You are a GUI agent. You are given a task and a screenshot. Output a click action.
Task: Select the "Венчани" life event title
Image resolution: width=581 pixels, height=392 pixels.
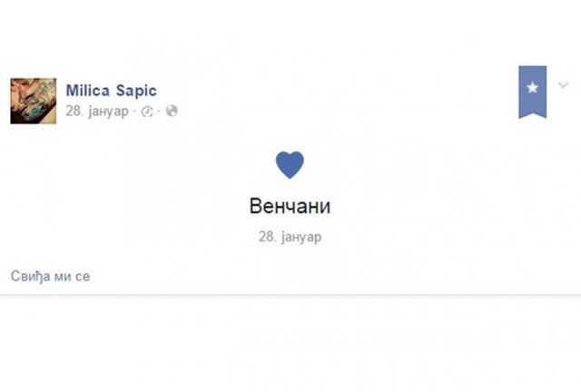pos(290,206)
